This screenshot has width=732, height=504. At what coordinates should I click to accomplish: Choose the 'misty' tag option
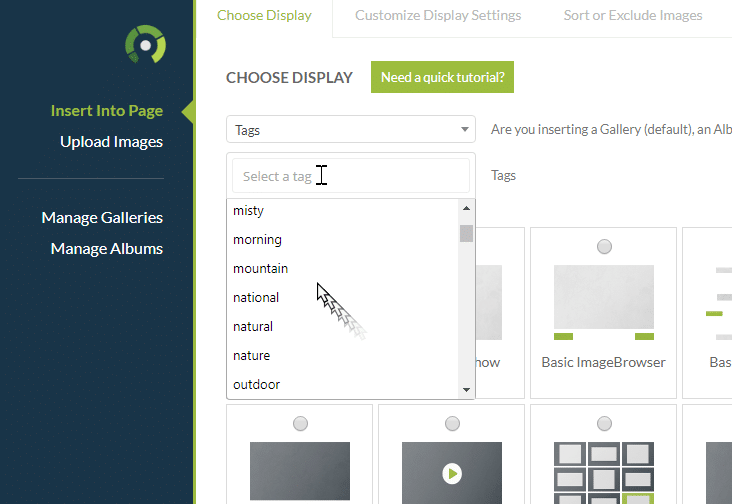tap(343, 210)
